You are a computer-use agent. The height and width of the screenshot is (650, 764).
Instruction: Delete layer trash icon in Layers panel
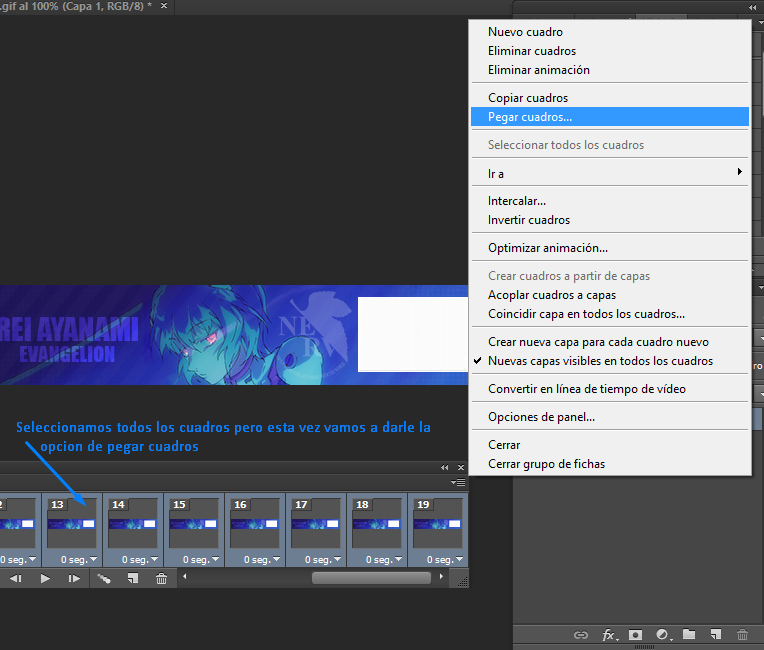point(742,634)
